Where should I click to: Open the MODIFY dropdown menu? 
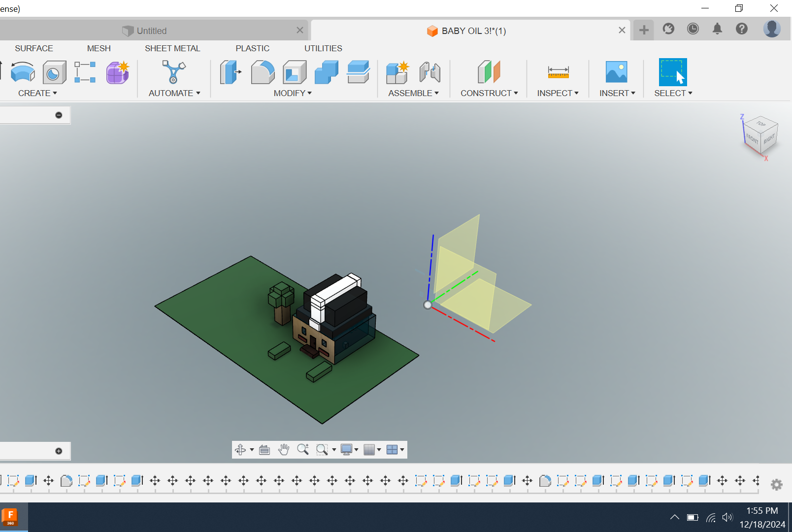[x=293, y=93]
